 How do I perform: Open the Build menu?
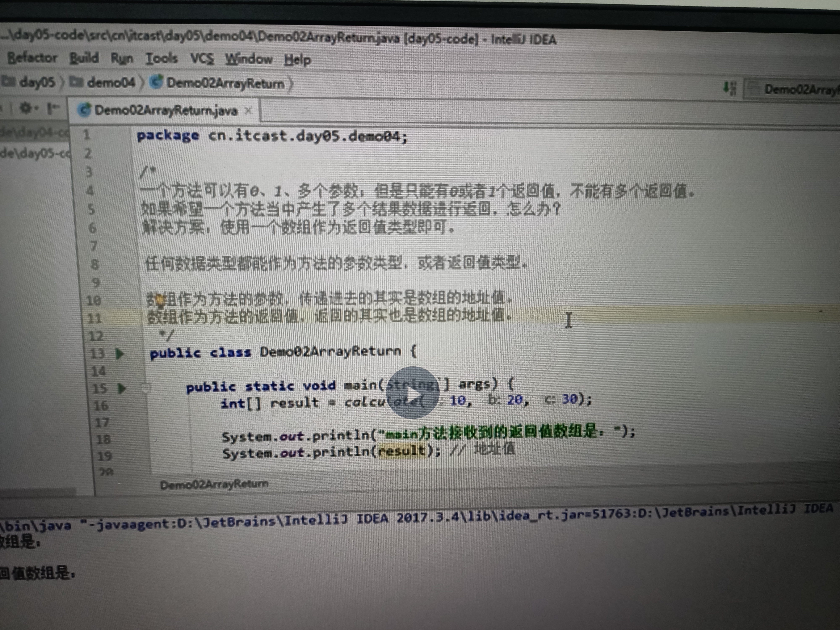tap(84, 58)
